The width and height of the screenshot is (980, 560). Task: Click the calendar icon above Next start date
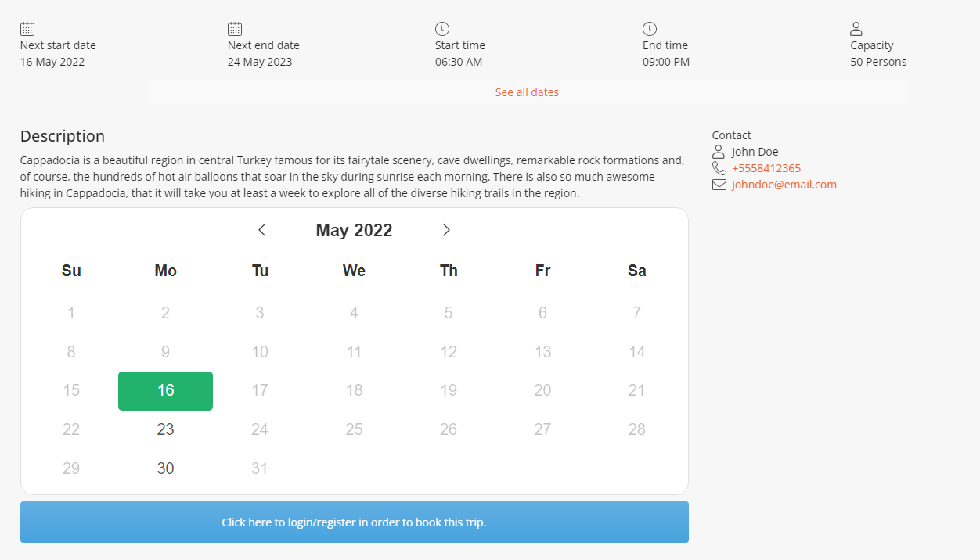pyautogui.click(x=27, y=29)
